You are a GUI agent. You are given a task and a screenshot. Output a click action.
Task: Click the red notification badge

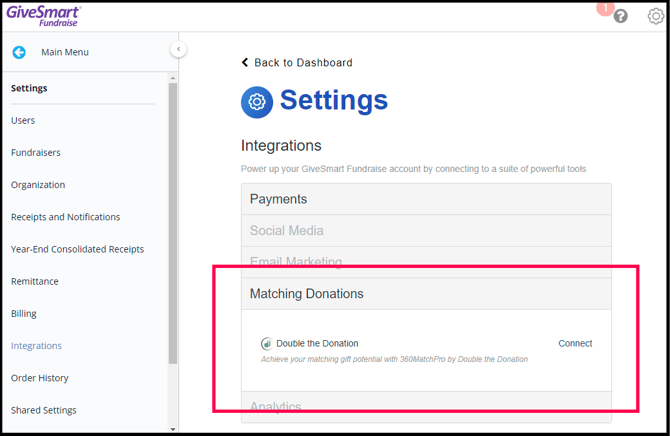coord(604,8)
